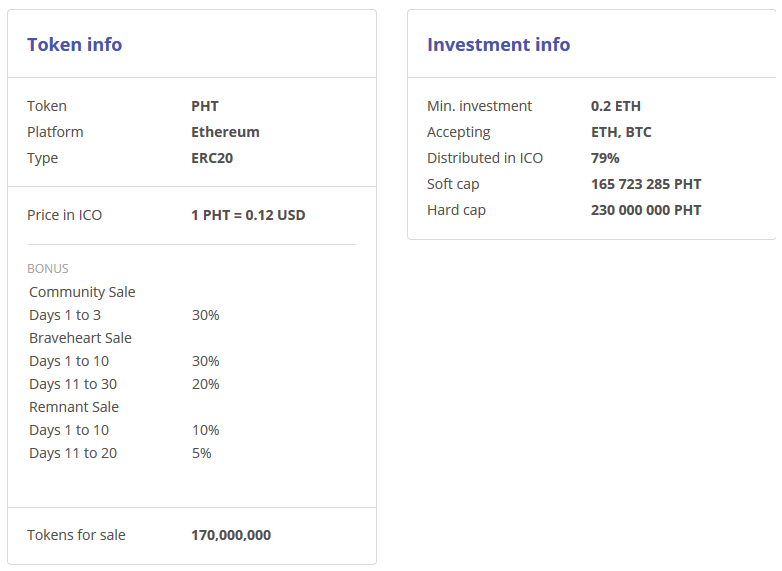782x571 pixels.
Task: Click the Investment info heading
Action: [498, 44]
